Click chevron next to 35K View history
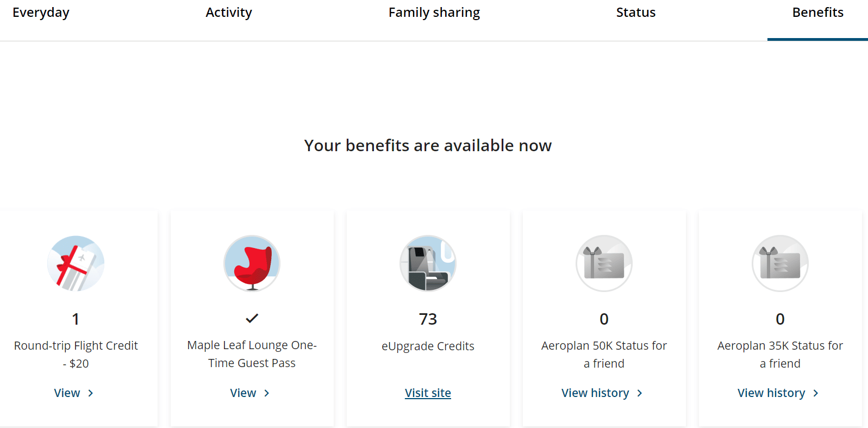868x428 pixels. (x=816, y=393)
